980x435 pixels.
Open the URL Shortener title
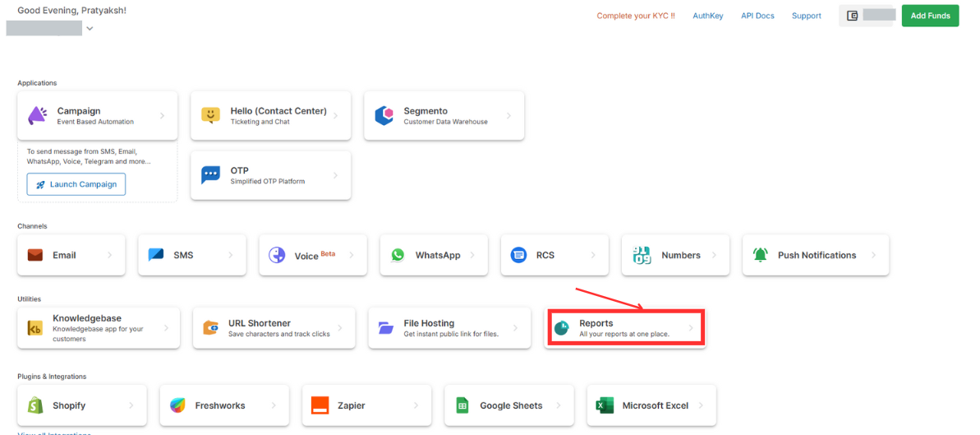(260, 323)
